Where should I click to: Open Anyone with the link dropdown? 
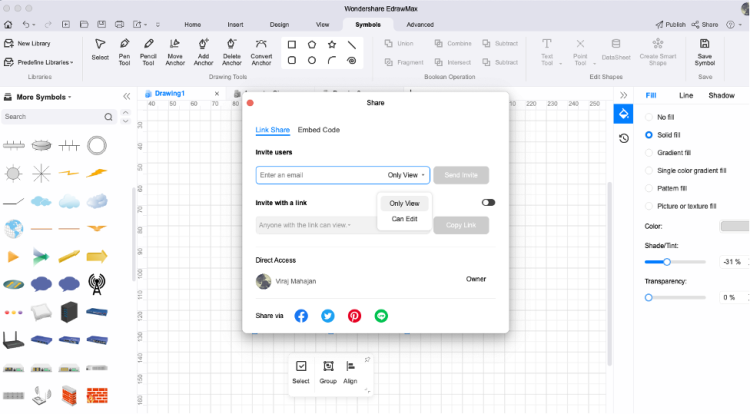click(305, 225)
